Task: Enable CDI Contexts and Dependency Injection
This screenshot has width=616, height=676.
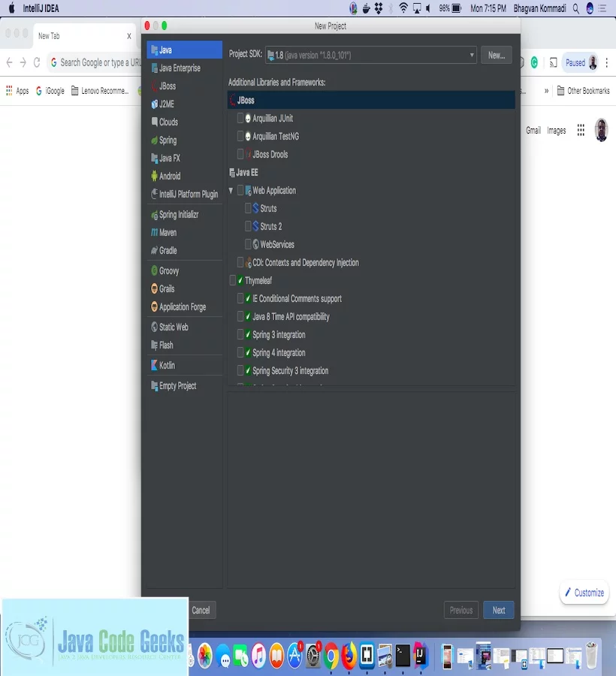Action: coord(240,263)
